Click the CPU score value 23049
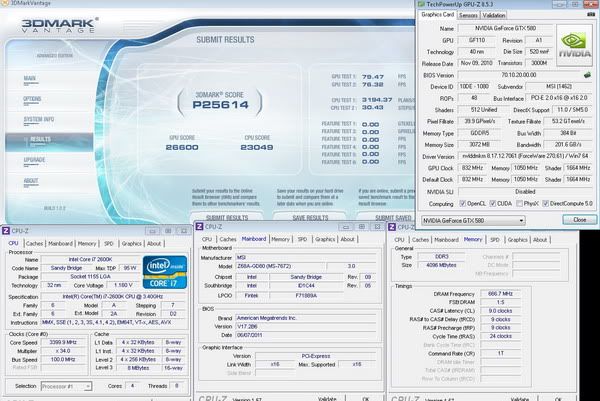Image resolution: width=600 pixels, height=401 pixels. point(257,147)
